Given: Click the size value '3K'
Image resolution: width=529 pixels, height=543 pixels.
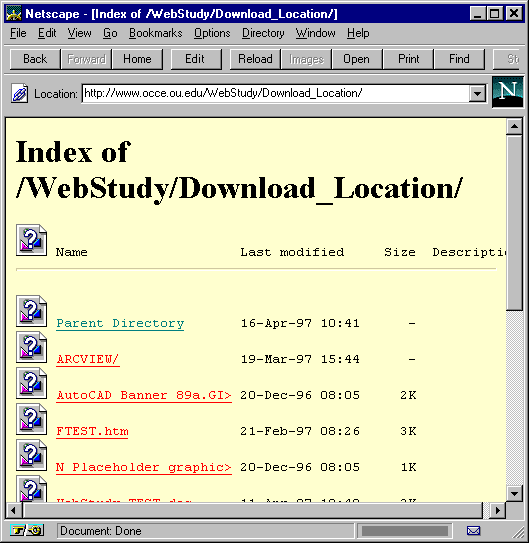Looking at the screenshot, I should (408, 431).
